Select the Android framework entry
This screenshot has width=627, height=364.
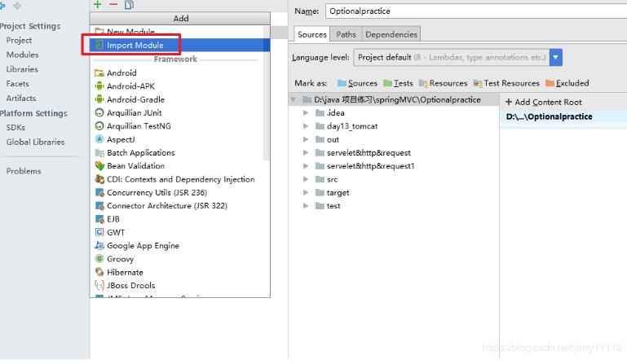(x=121, y=72)
